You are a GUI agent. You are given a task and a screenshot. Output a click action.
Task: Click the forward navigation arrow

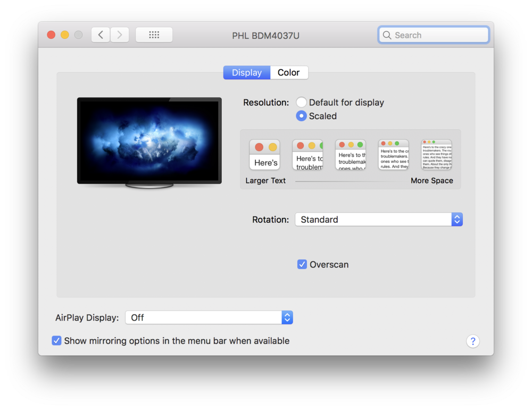120,35
